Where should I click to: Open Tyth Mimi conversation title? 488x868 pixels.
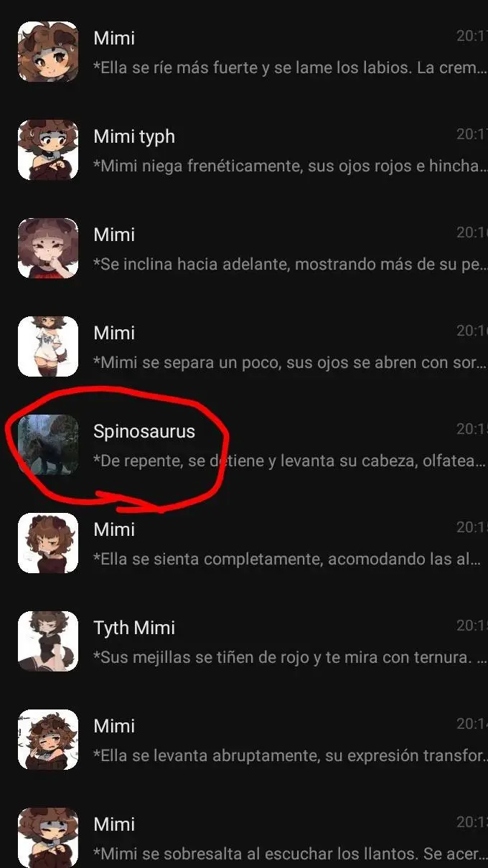[x=134, y=628]
